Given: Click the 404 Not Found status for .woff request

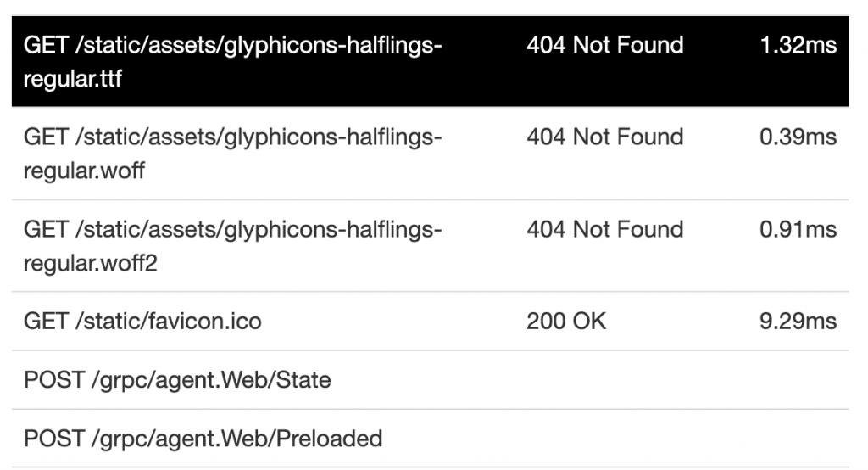Looking at the screenshot, I should 605,137.
